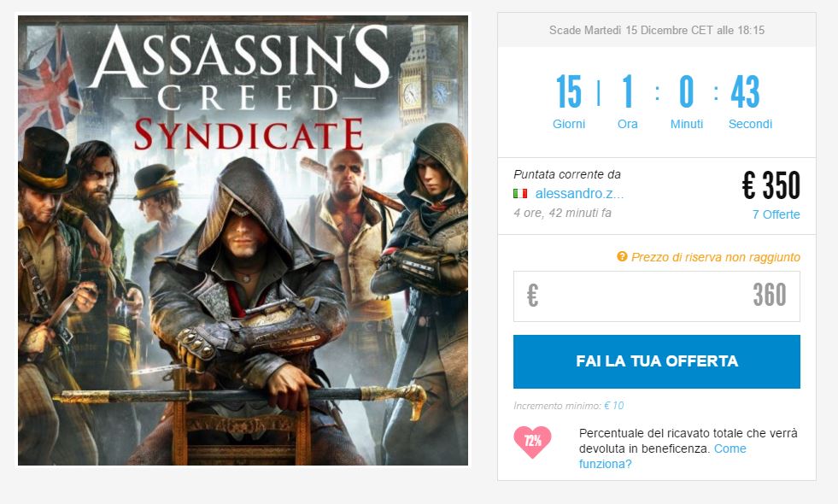The image size is (838, 504).
Task: Click the € 10 minimum increment value
Action: (x=613, y=406)
